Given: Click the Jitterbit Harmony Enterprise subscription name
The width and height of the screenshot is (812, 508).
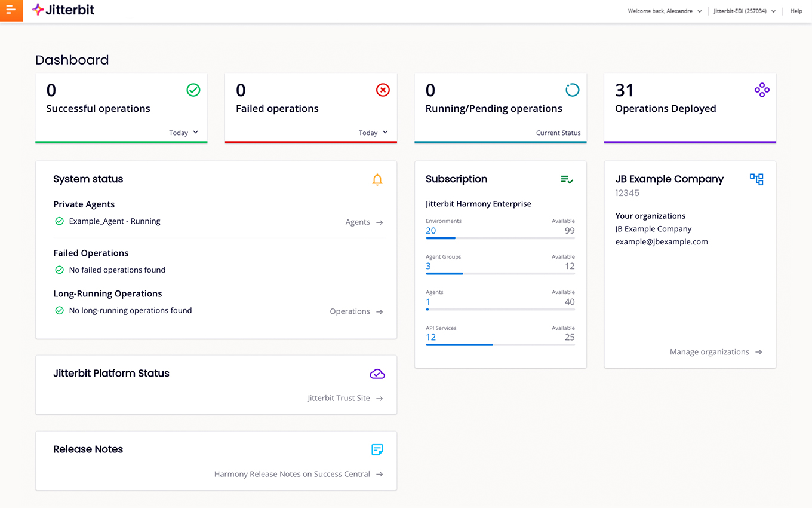Looking at the screenshot, I should coord(478,204).
